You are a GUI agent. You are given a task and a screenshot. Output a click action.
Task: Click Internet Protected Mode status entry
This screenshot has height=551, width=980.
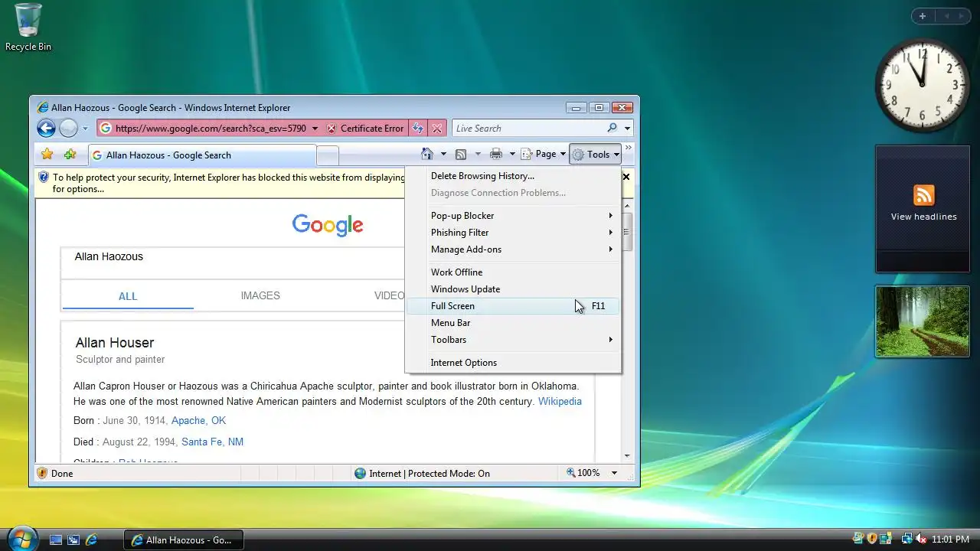click(422, 473)
